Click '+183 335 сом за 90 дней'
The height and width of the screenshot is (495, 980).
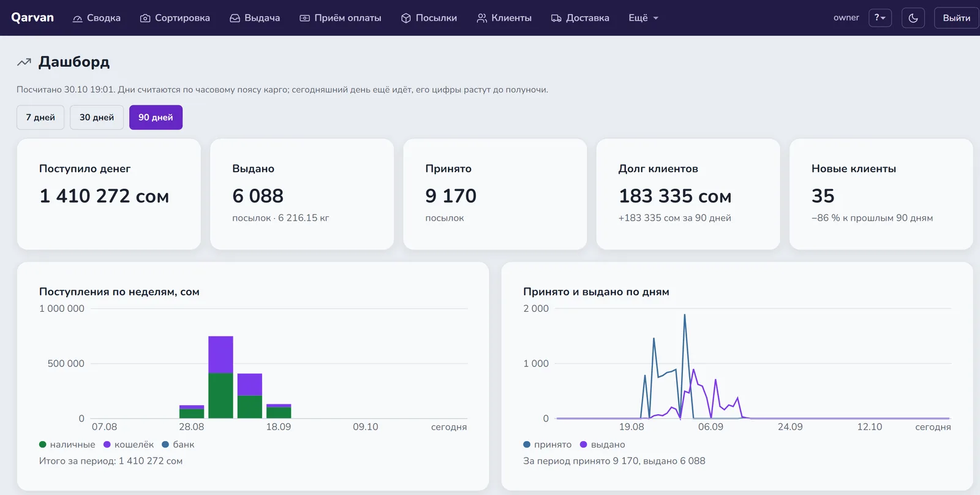coord(675,218)
